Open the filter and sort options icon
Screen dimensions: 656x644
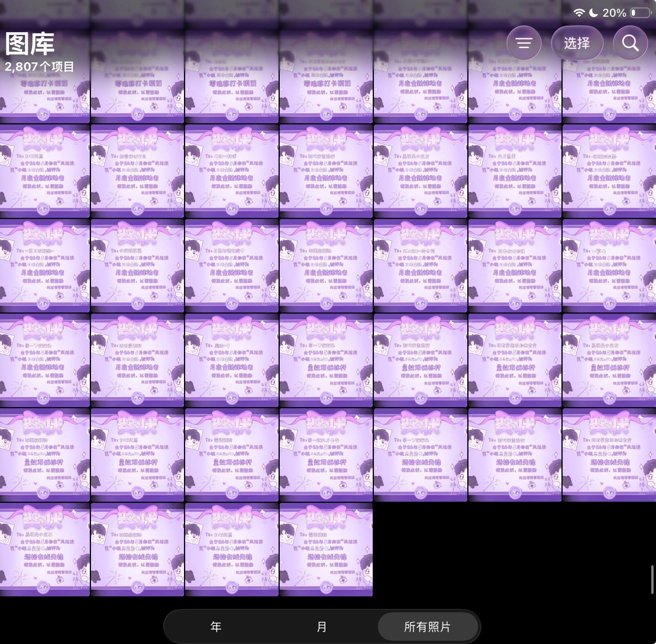point(524,43)
